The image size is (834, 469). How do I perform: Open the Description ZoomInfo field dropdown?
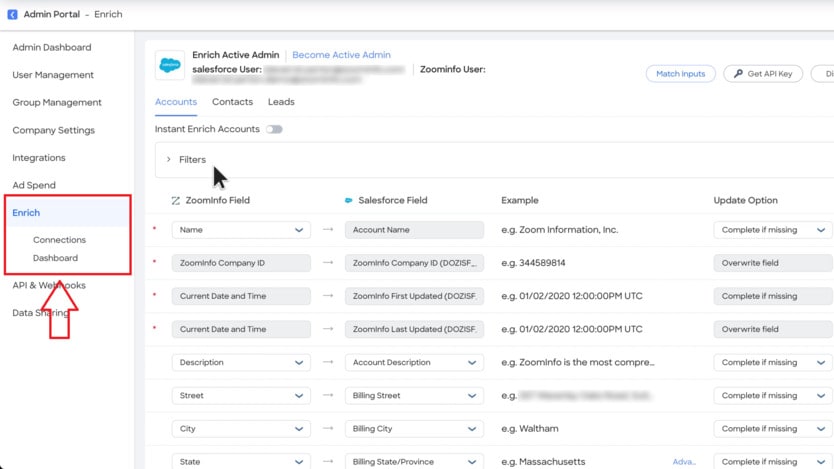click(241, 362)
